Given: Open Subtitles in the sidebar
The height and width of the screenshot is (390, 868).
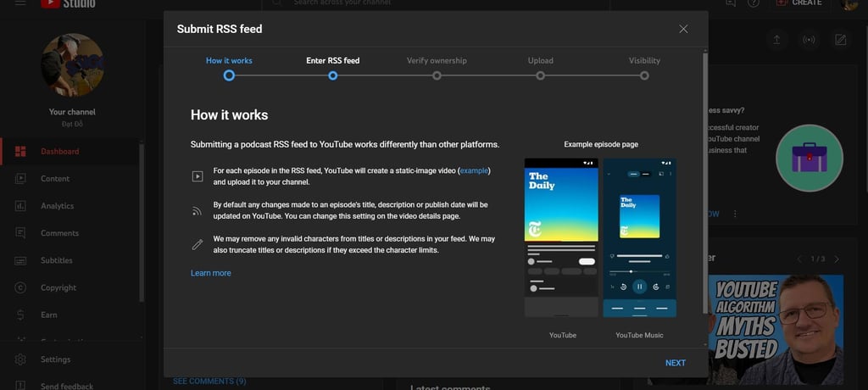Looking at the screenshot, I should coord(70,260).
